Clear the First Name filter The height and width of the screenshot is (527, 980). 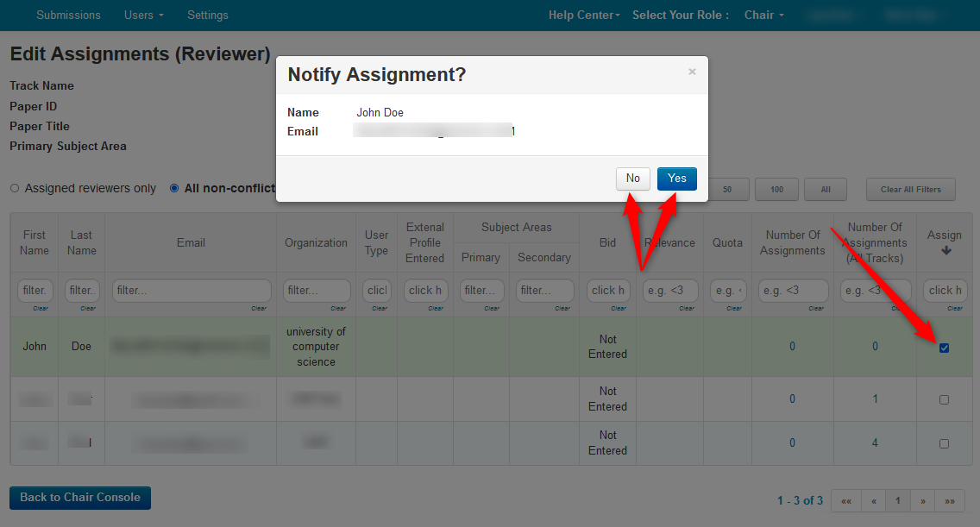point(41,308)
